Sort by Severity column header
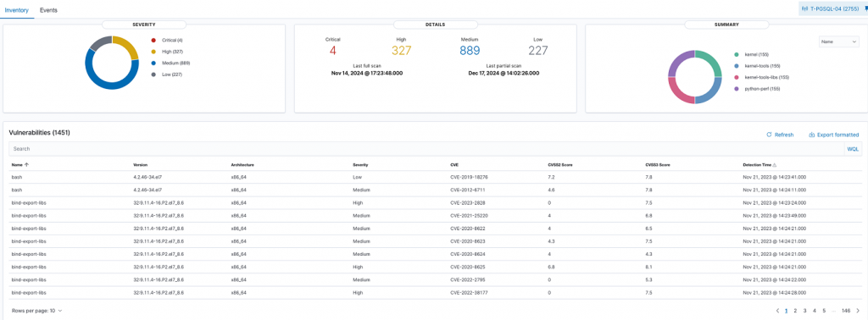Screen dimensions: 868x320 [x=361, y=165]
